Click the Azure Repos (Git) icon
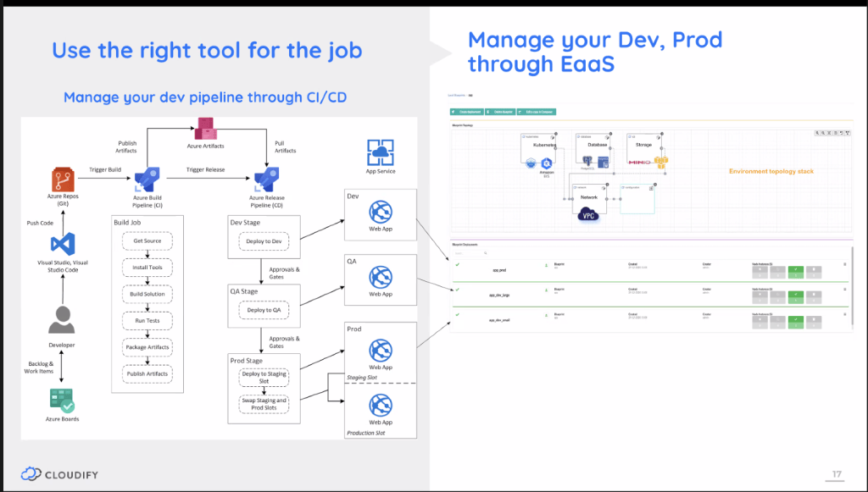Viewport: 868px width, 492px height. tap(63, 180)
